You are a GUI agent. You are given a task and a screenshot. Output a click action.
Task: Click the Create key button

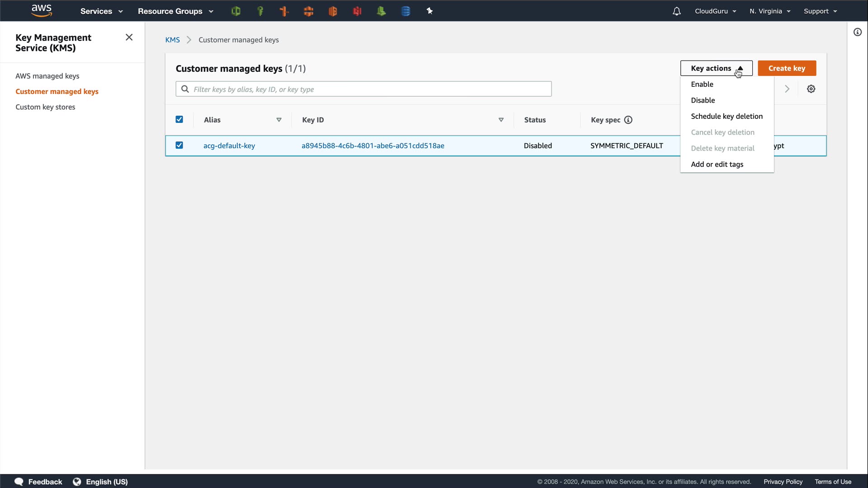pos(787,68)
